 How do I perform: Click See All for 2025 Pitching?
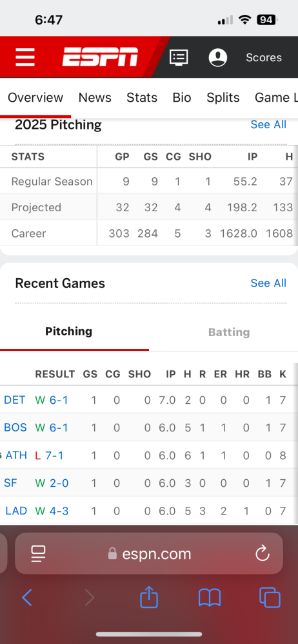point(268,124)
